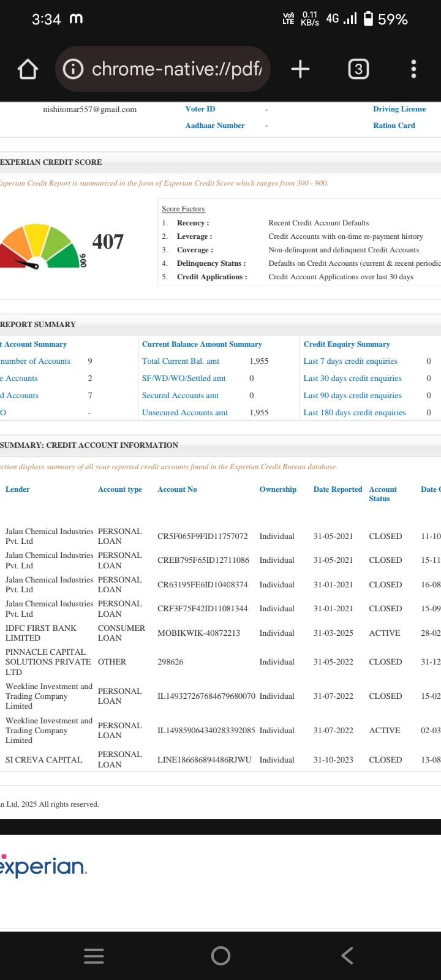Select the Account No column header
This screenshot has height=980, width=441.
[177, 489]
